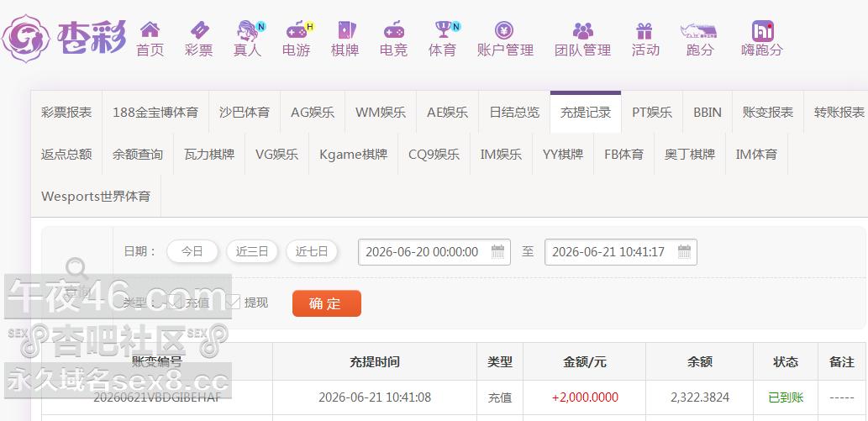Switch to the 瓦力棋牌 tab
Screen dimensions: 868x421
coord(209,154)
